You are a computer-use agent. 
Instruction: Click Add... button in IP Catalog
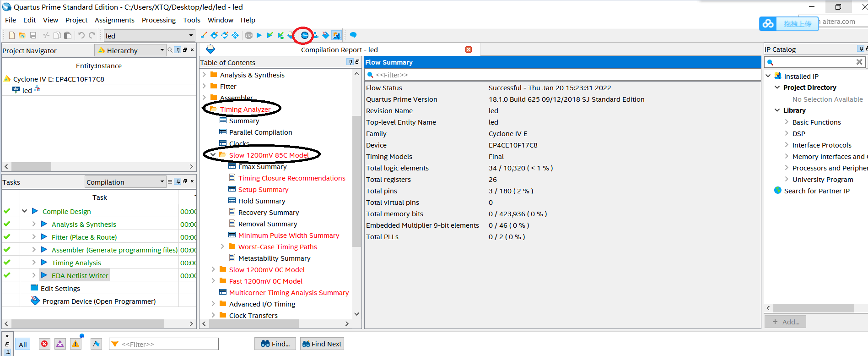(x=785, y=322)
